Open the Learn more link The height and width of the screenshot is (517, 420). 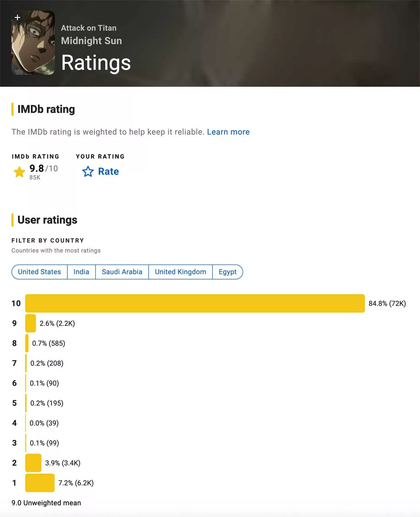tap(228, 132)
